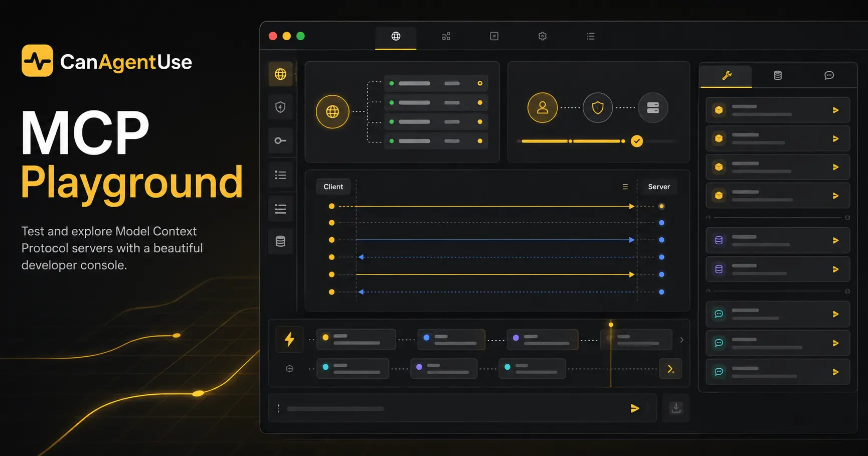The image size is (868, 456).
Task: Click the small circle icon below lightning
Action: (x=289, y=369)
